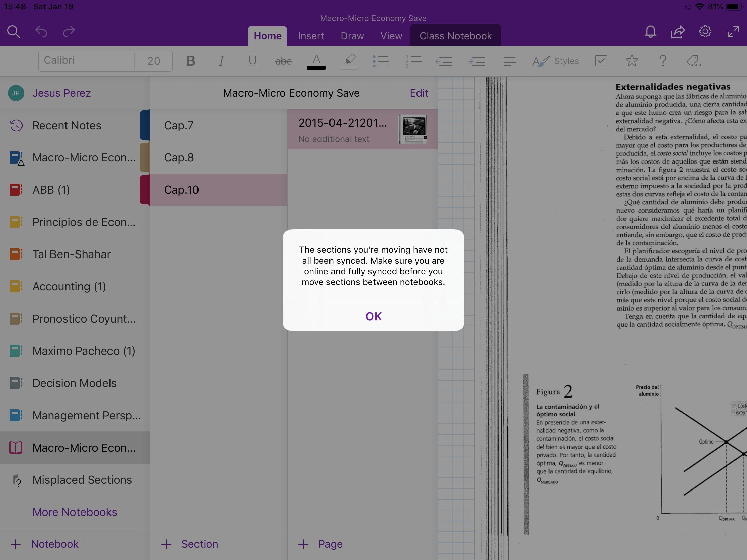This screenshot has height=560, width=747.
Task: Open the font size 20 box
Action: pyautogui.click(x=153, y=61)
